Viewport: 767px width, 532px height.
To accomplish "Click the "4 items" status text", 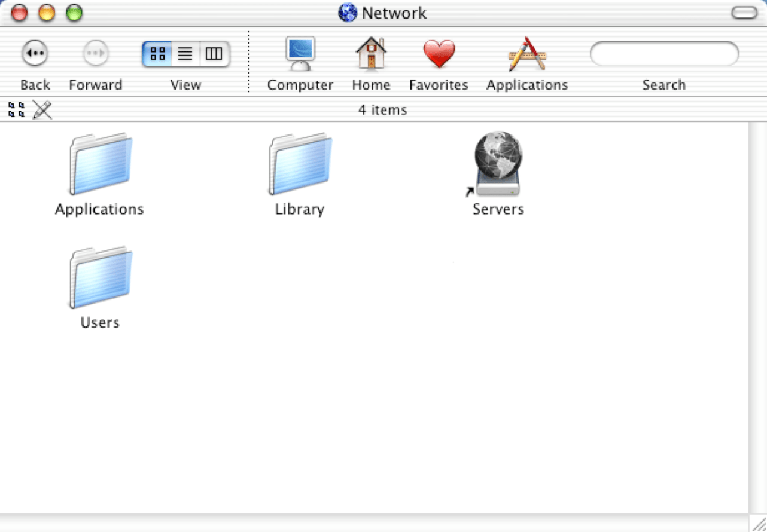I will (383, 110).
